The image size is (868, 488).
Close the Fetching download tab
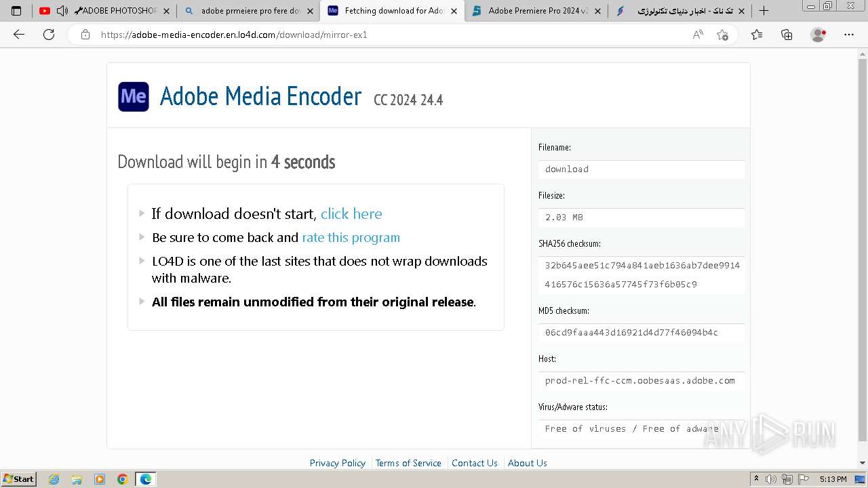coord(454,11)
